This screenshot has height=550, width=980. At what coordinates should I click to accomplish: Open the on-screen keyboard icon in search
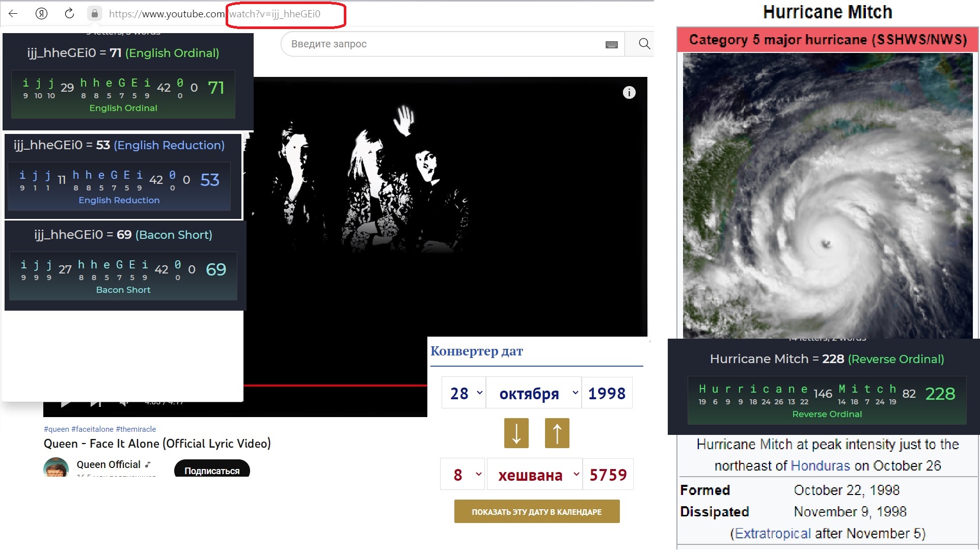pos(612,44)
